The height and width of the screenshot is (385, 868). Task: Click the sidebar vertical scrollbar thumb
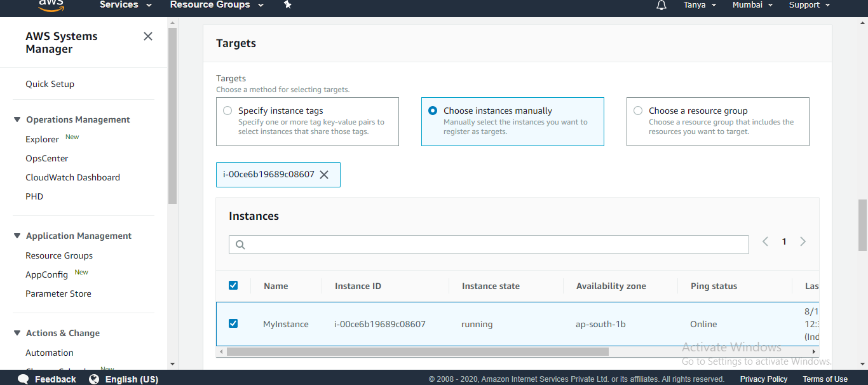[x=172, y=116]
